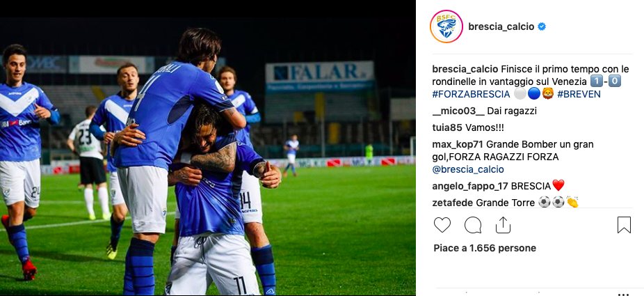The width and height of the screenshot is (644, 296).
Task: Open brescia_calcio username in the header
Action: (x=501, y=26)
